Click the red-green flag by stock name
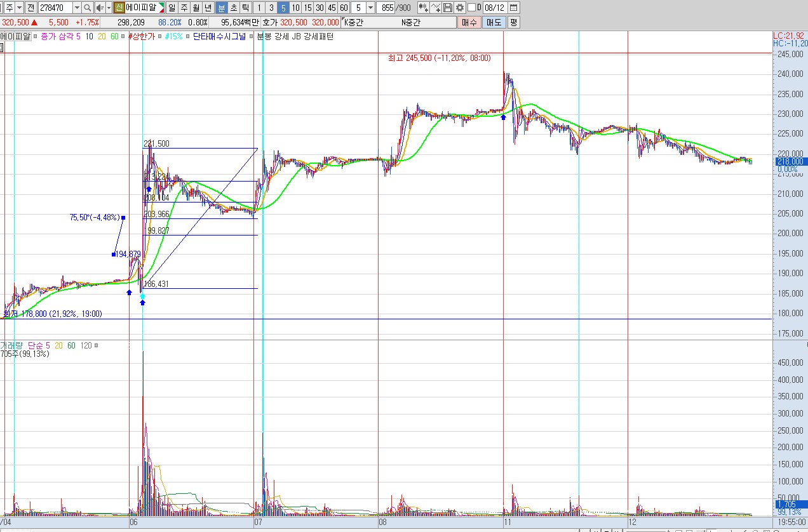808x532 pixels. [x=162, y=8]
